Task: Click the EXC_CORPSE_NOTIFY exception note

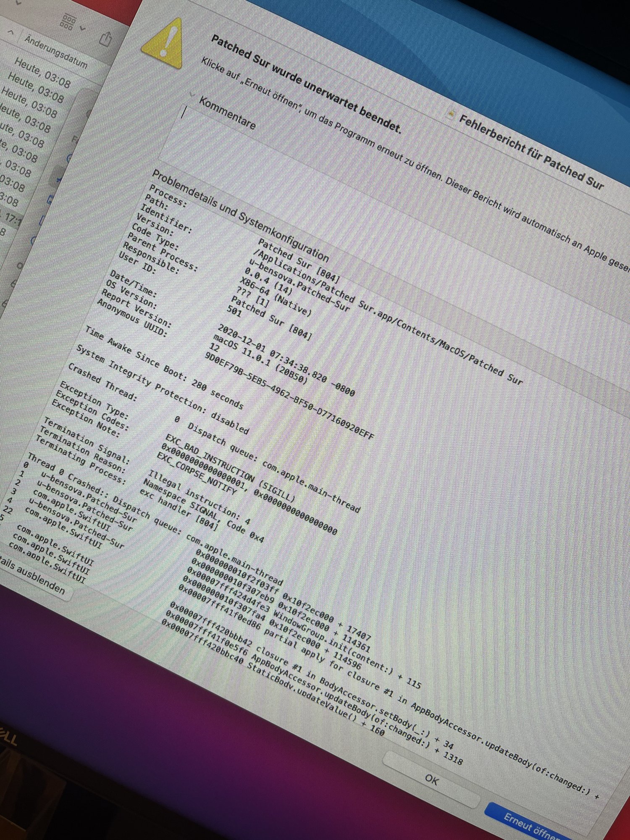Action: (x=197, y=473)
